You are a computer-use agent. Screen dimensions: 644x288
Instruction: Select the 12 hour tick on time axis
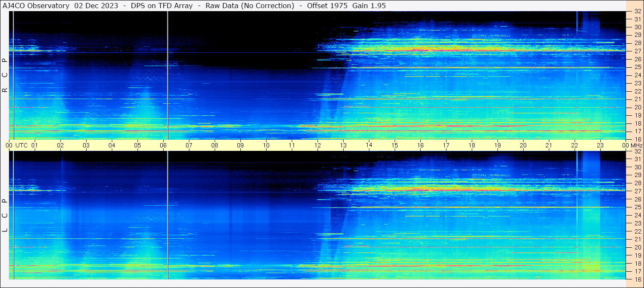[318, 145]
